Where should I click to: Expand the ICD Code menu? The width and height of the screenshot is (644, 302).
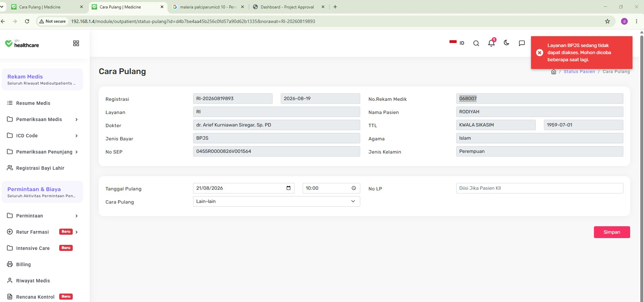(43, 136)
